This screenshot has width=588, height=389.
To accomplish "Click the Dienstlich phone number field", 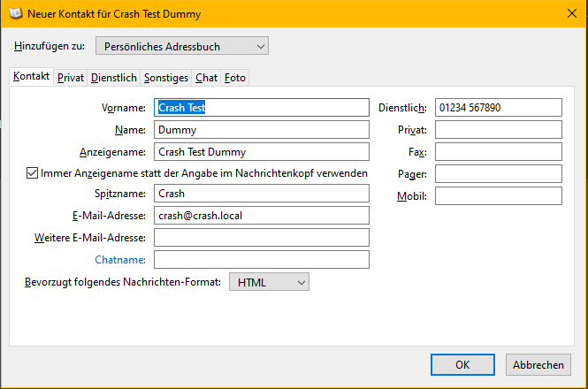I will coord(498,107).
